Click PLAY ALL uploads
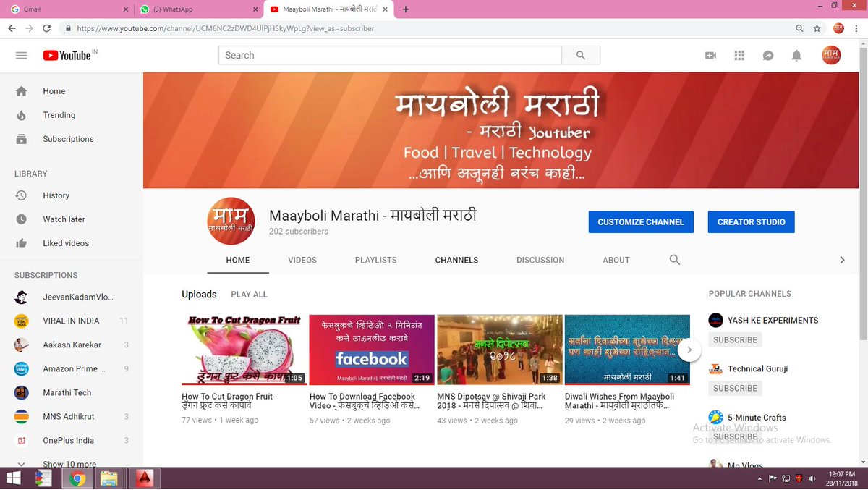The height and width of the screenshot is (490, 868). click(249, 295)
